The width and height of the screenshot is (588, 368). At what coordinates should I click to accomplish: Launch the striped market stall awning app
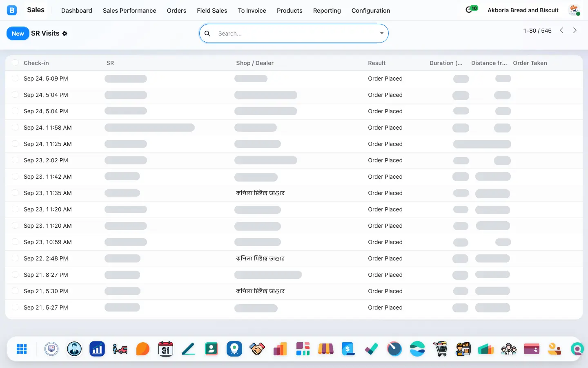326,349
